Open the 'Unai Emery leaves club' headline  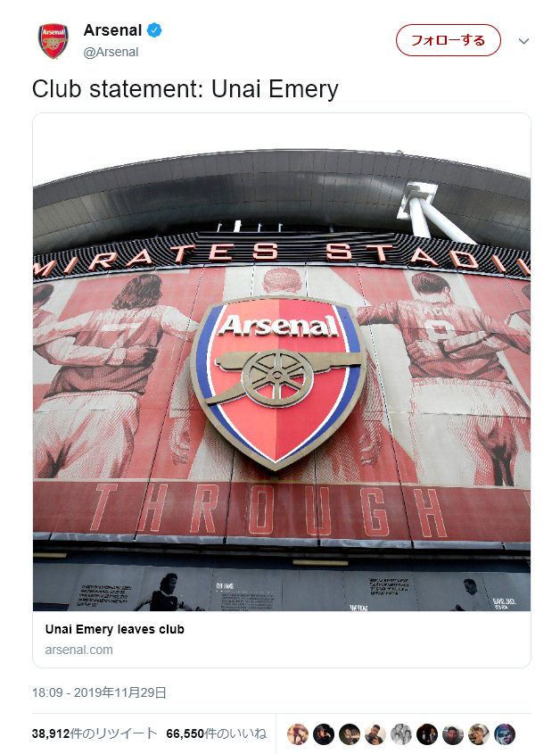pos(114,629)
